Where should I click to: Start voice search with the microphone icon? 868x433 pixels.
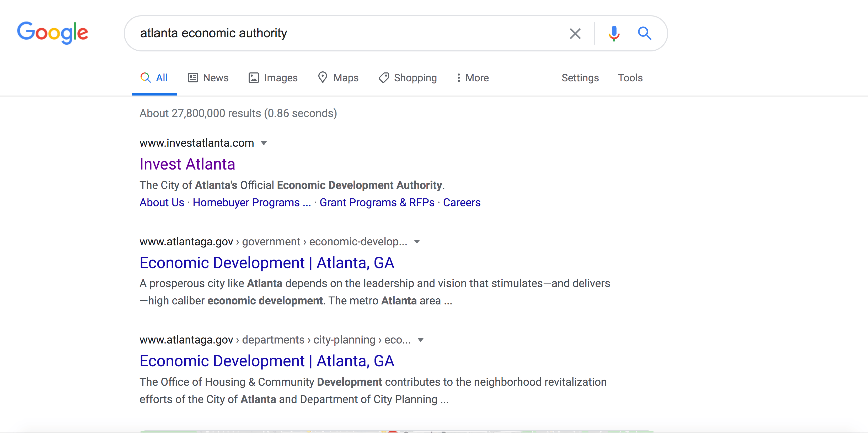pos(614,33)
